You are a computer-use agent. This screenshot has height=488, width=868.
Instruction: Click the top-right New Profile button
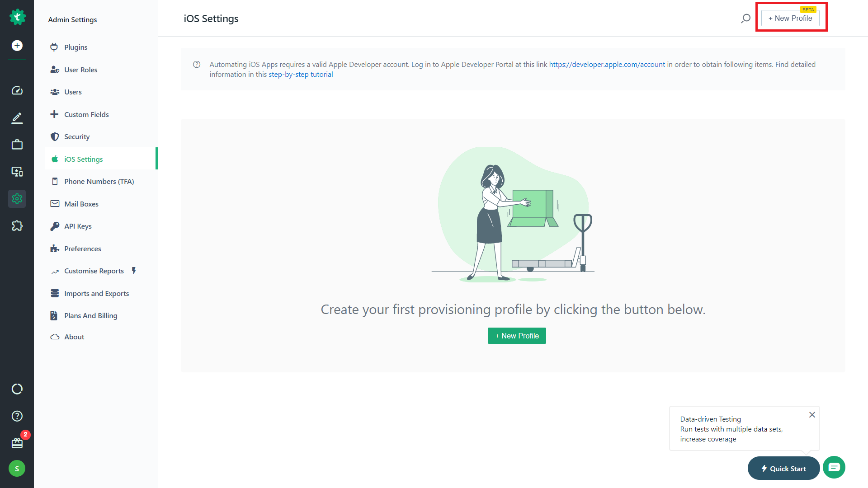[790, 19]
